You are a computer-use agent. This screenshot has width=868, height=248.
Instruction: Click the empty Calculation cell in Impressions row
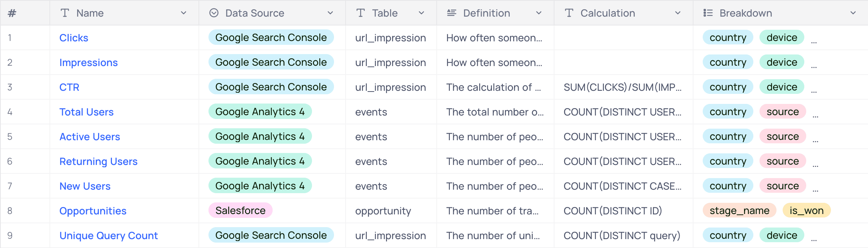click(624, 63)
